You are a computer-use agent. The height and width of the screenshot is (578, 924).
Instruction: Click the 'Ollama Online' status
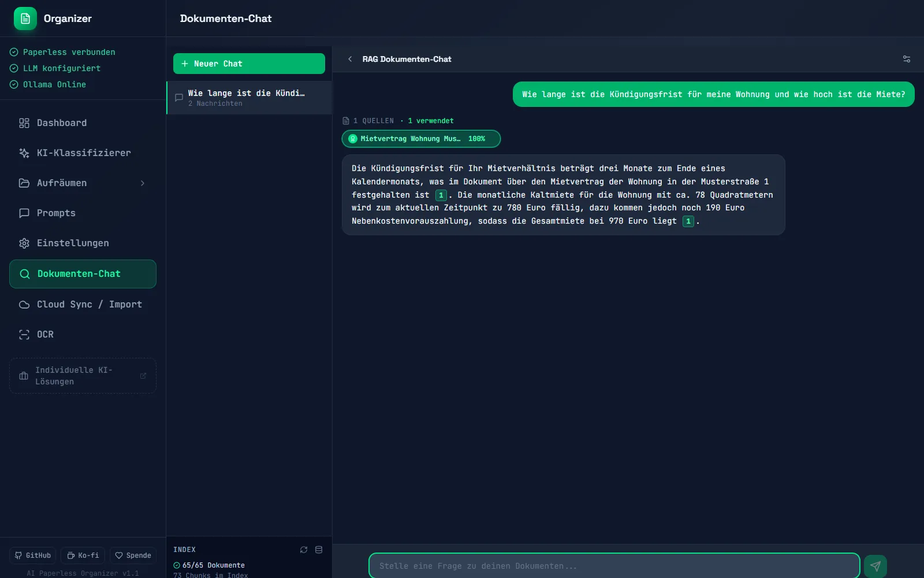48,84
